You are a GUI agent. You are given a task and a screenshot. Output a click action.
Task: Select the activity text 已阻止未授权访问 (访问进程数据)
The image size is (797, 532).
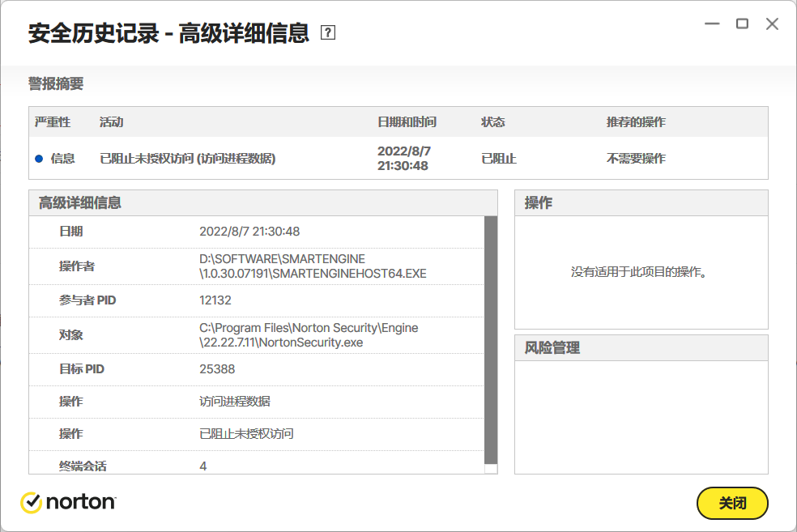(188, 159)
